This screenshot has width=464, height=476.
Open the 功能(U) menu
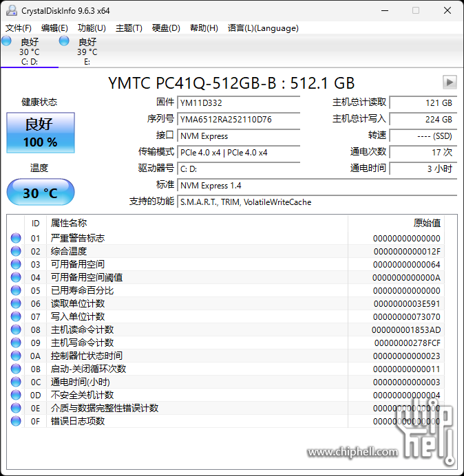click(92, 28)
